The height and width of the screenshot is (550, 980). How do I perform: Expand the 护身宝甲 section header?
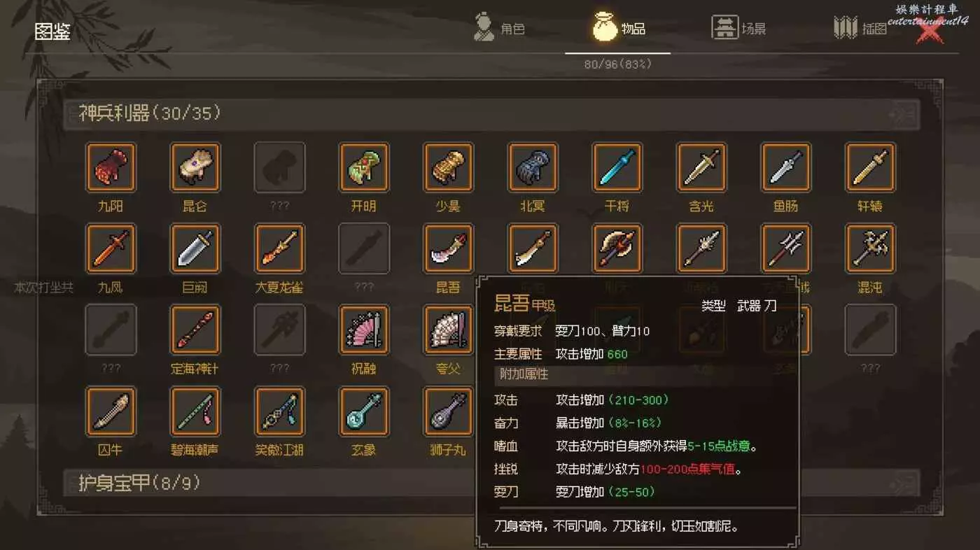[490, 483]
